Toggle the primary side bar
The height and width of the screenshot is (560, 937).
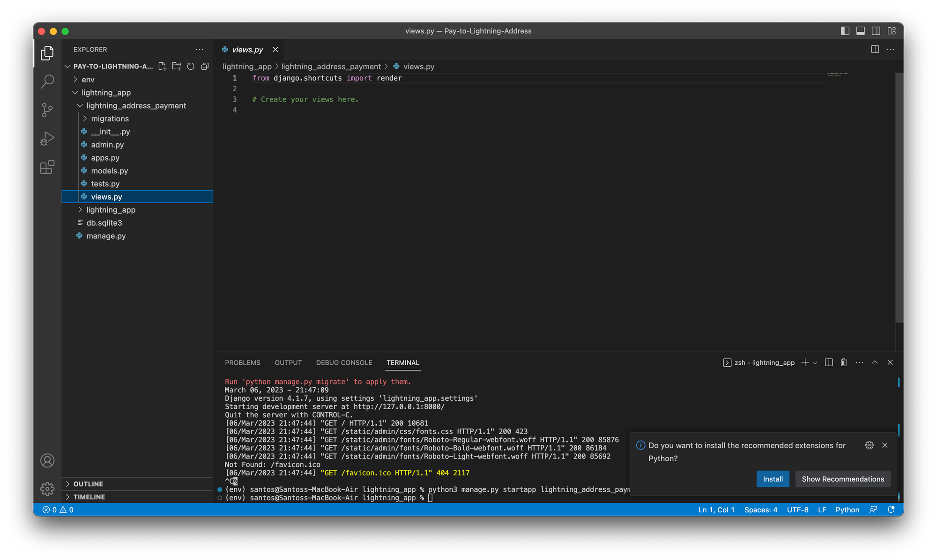coord(845,31)
